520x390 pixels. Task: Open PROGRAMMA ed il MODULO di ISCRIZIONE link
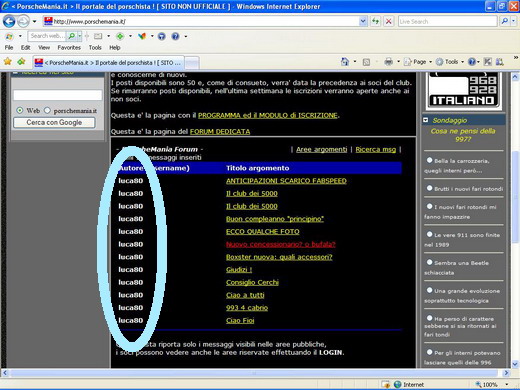click(x=268, y=115)
